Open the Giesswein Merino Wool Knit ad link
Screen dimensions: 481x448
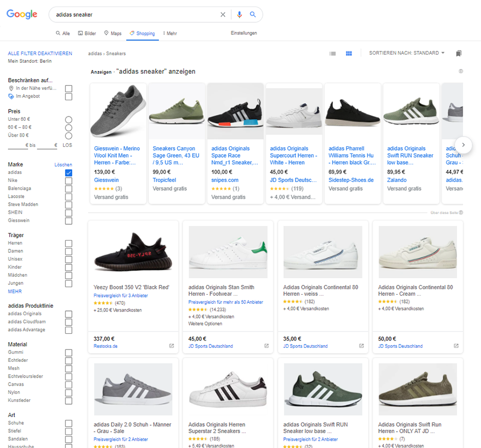click(117, 155)
